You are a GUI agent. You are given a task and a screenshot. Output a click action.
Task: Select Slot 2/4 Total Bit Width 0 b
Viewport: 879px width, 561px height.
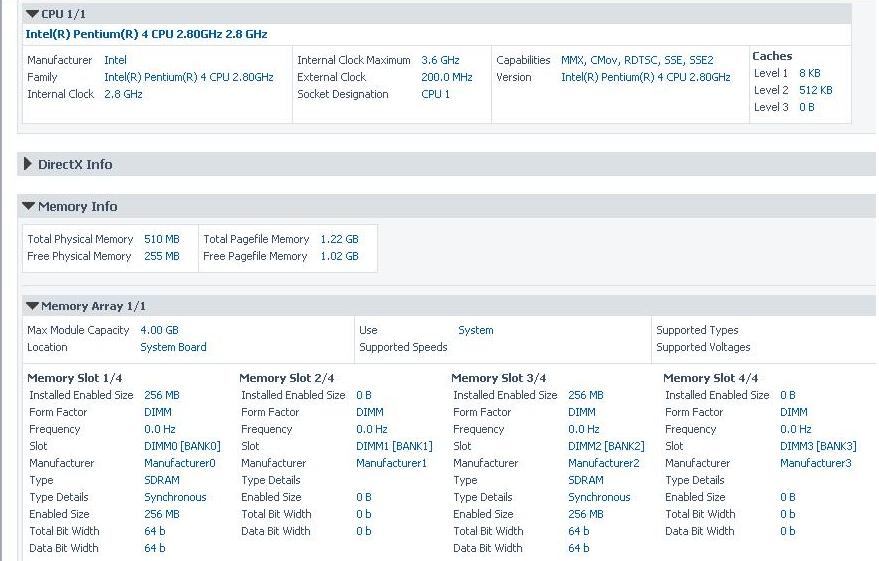point(364,514)
